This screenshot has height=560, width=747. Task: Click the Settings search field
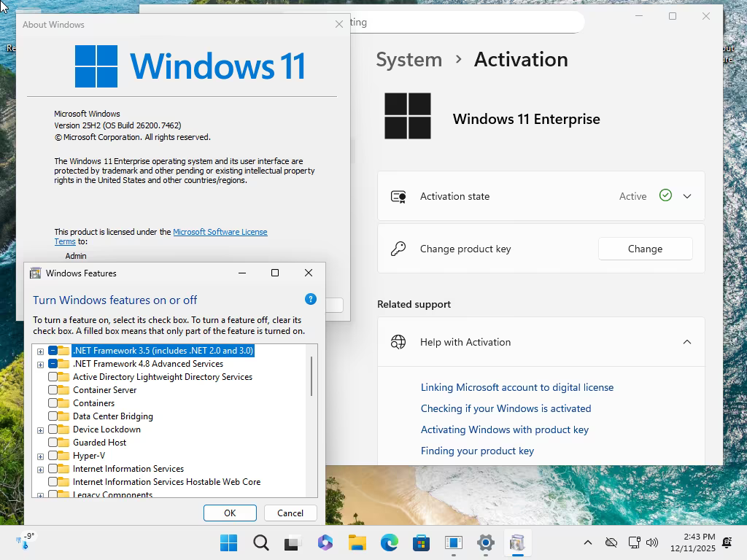pyautogui.click(x=467, y=23)
